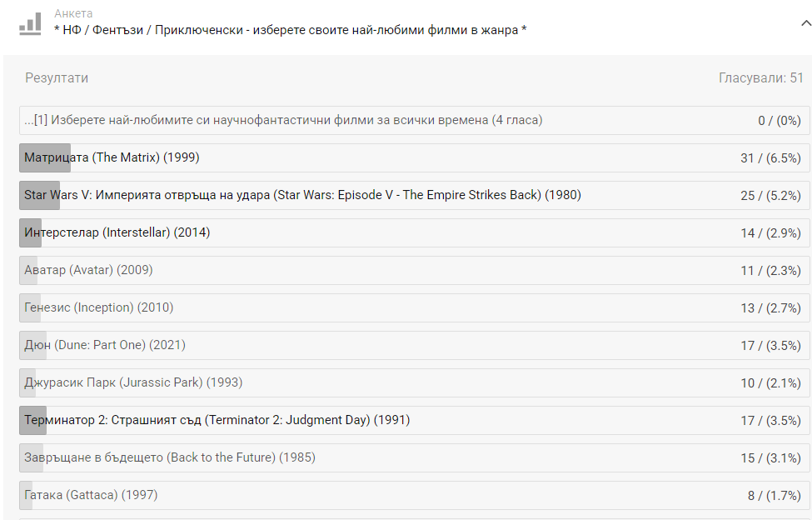Choose the Генезис (Inception) poll row
Screen dimensions: 812x520
pos(99,307)
